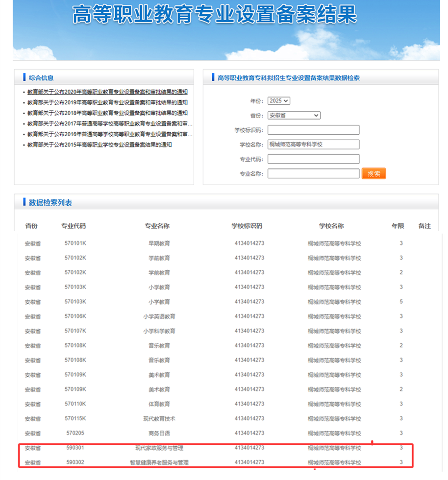Click the orange 搜索 search button
Image resolution: width=448 pixels, height=480 pixels.
373,174
